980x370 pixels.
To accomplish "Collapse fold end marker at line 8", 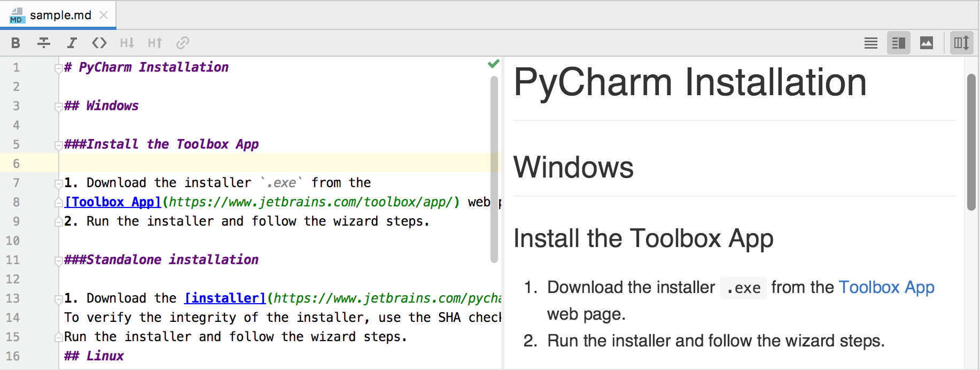I will pyautogui.click(x=58, y=203).
